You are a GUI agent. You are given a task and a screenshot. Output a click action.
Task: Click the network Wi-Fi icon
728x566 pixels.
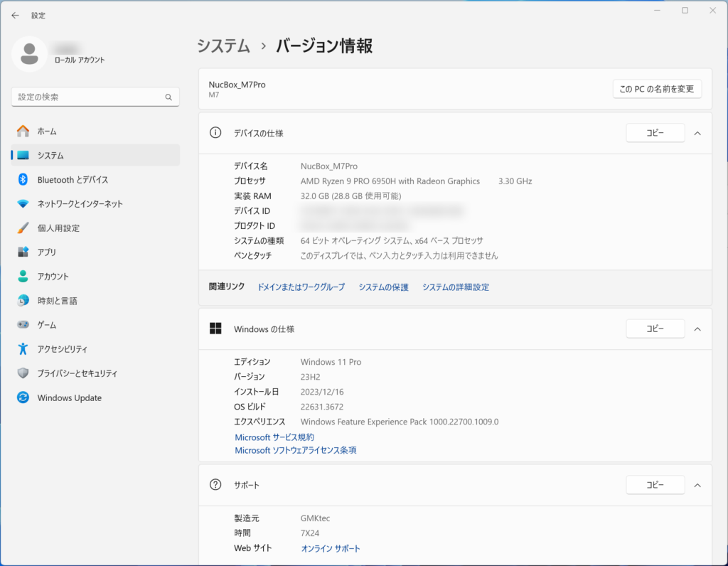(x=23, y=204)
